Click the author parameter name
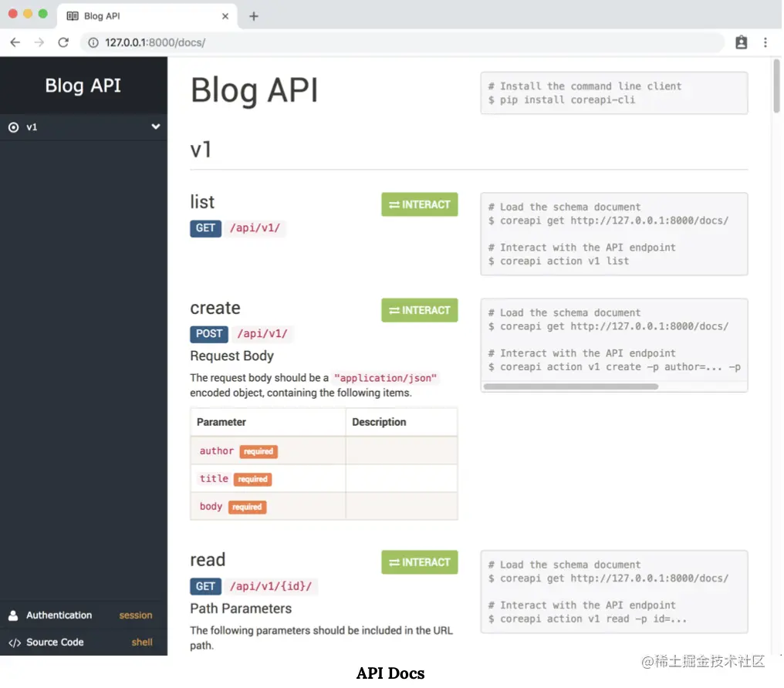 pyautogui.click(x=217, y=450)
